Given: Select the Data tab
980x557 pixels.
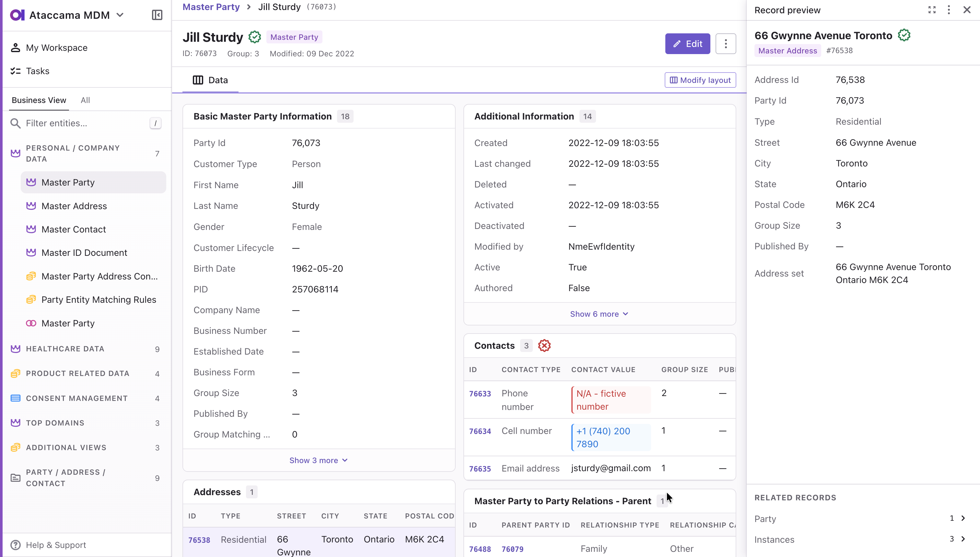Looking at the screenshot, I should [x=210, y=80].
